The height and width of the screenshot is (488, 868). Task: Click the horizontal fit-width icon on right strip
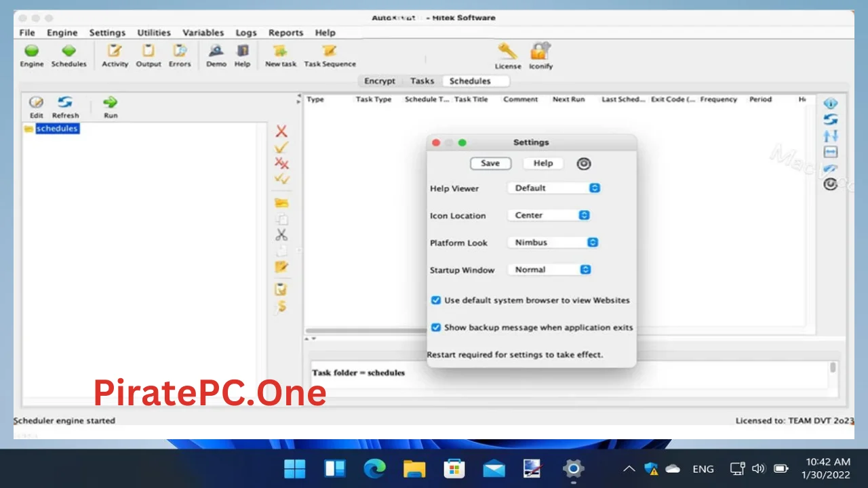[830, 152]
